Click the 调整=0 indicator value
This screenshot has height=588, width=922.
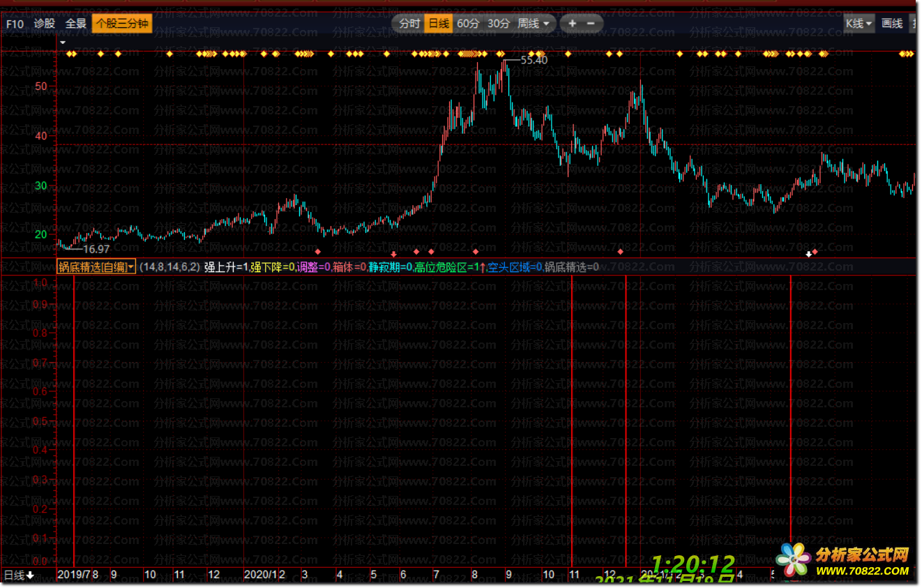[314, 266]
